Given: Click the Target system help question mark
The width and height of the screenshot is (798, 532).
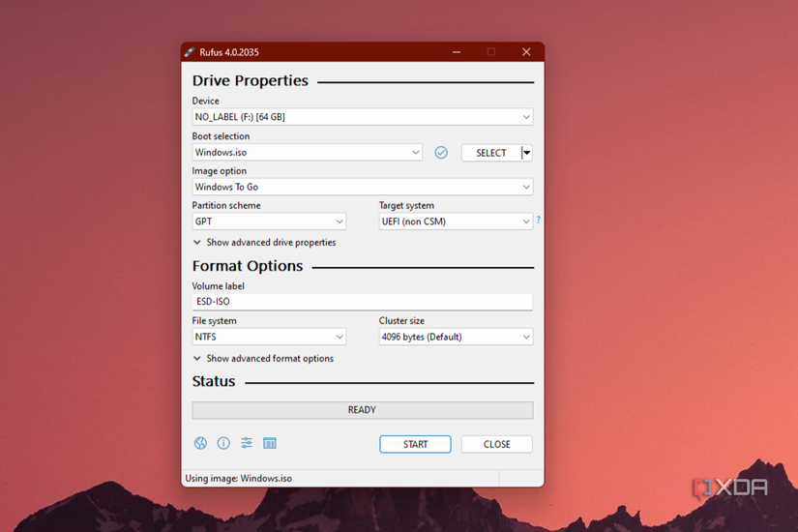Looking at the screenshot, I should point(539,220).
